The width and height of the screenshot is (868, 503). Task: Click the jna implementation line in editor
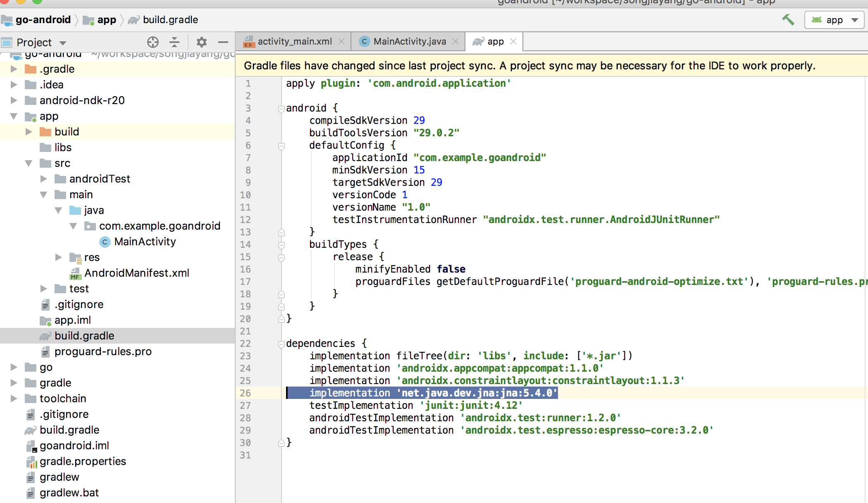pos(433,393)
